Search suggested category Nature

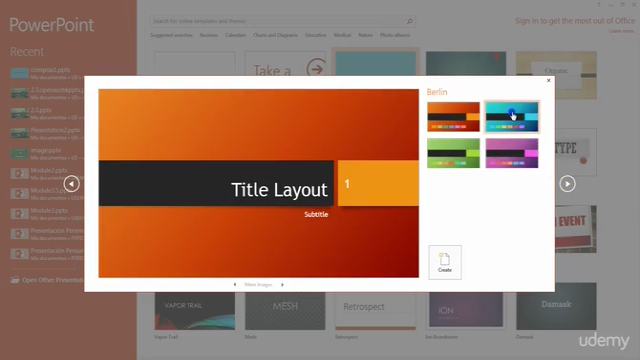(x=365, y=35)
